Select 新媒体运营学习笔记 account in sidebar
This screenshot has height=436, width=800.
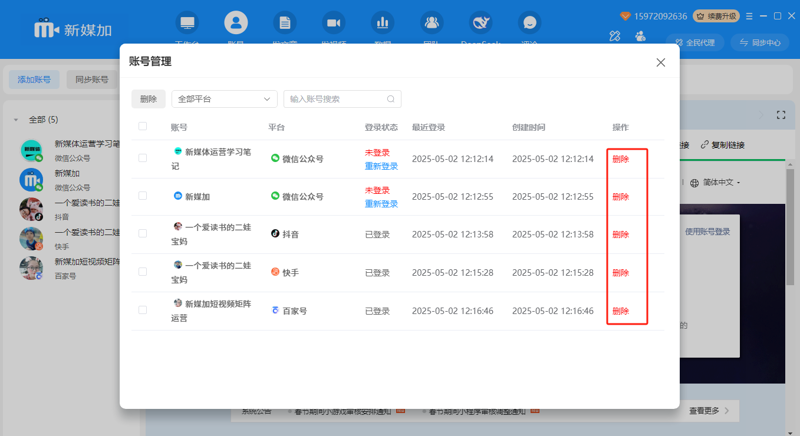[x=70, y=150]
